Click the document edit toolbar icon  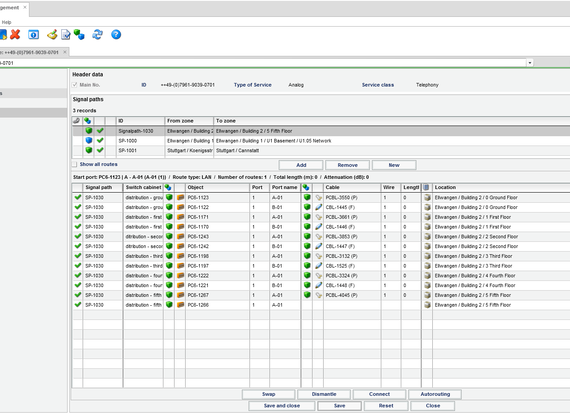pyautogui.click(x=66, y=35)
